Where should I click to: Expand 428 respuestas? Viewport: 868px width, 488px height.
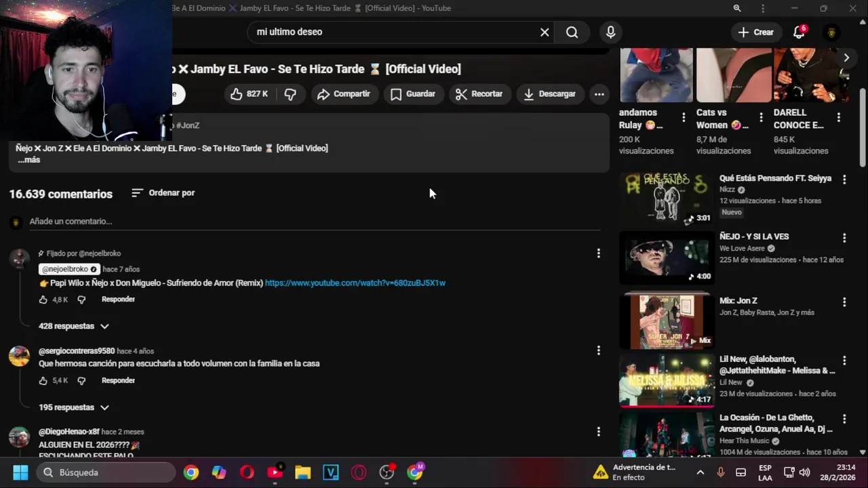point(73,327)
